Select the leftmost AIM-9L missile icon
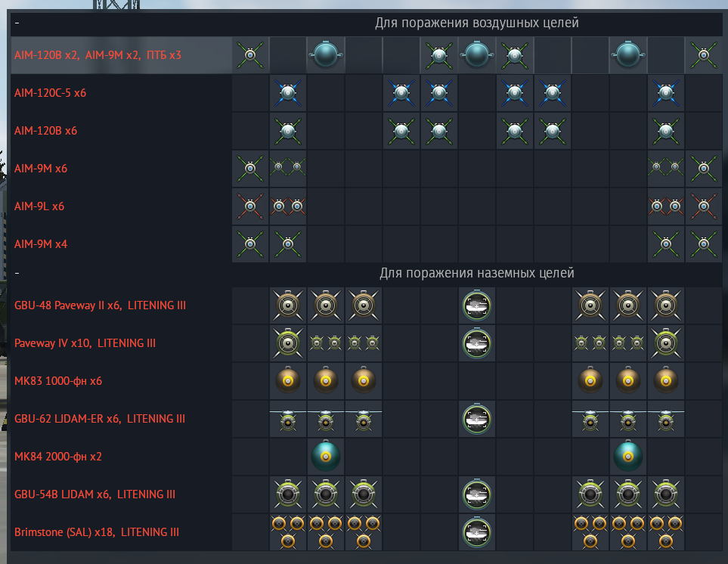 [x=250, y=206]
